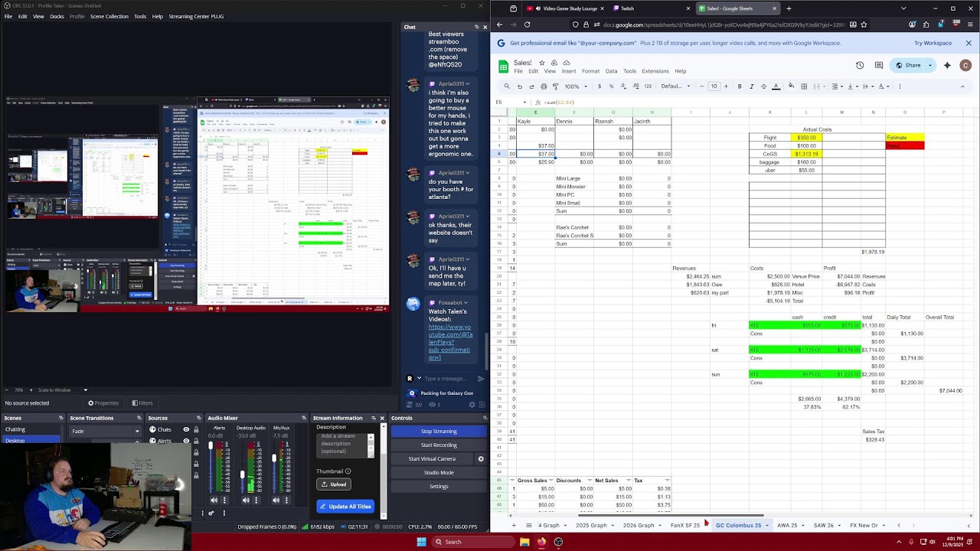Click Start Recording in OBS

[x=439, y=445]
